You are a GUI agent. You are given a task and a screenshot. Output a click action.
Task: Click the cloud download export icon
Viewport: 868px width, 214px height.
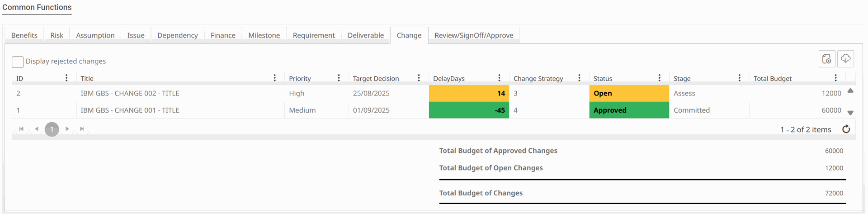tap(845, 59)
